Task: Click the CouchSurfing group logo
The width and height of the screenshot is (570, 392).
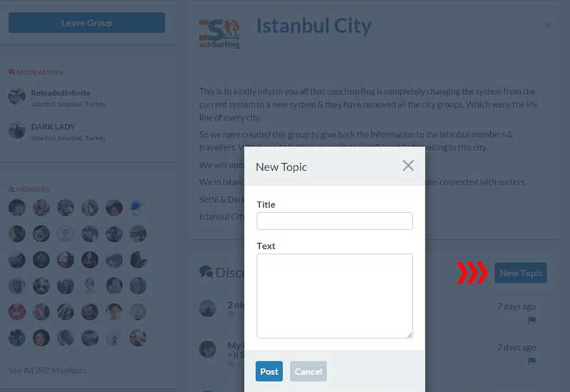Action: (219, 33)
